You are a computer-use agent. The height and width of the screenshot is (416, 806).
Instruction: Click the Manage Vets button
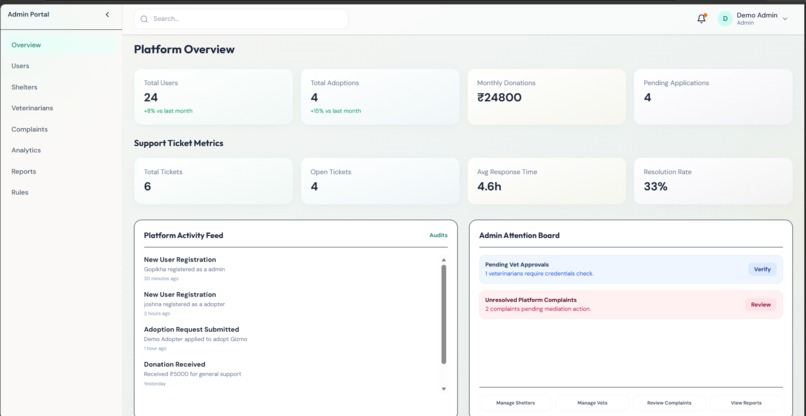pos(592,403)
